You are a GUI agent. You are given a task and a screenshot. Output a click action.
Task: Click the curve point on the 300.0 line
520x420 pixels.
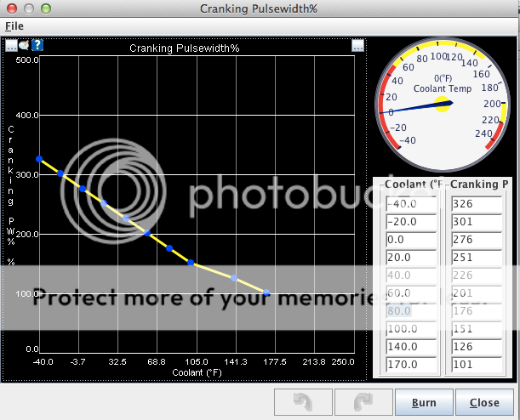(60, 173)
